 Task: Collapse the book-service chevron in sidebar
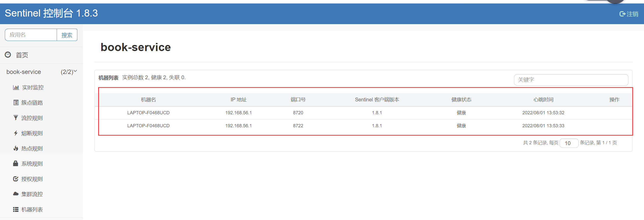[x=75, y=71]
